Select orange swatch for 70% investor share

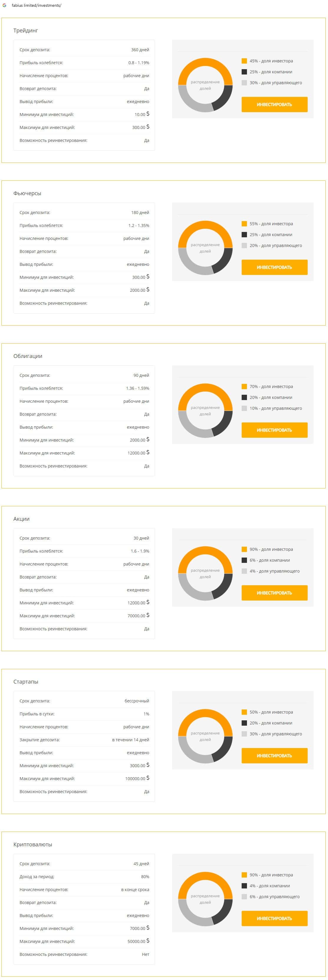pos(244,387)
